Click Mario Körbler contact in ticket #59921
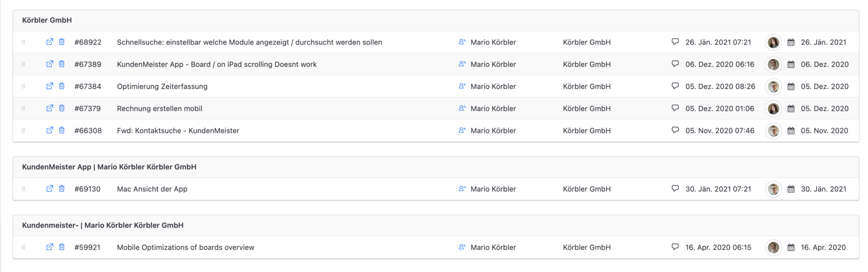This screenshot has height=272, width=868. point(493,247)
